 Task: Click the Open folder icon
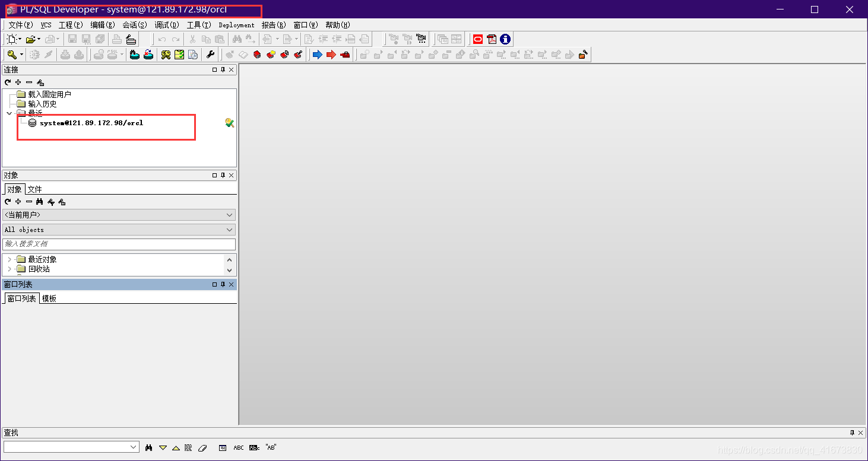(x=31, y=39)
